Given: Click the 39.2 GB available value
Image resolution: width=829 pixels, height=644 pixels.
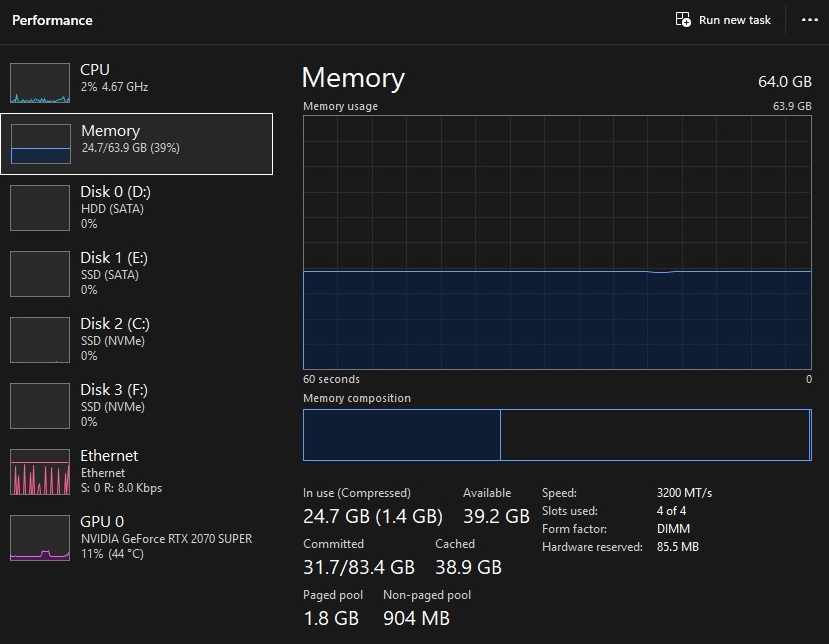Looking at the screenshot, I should click(496, 516).
